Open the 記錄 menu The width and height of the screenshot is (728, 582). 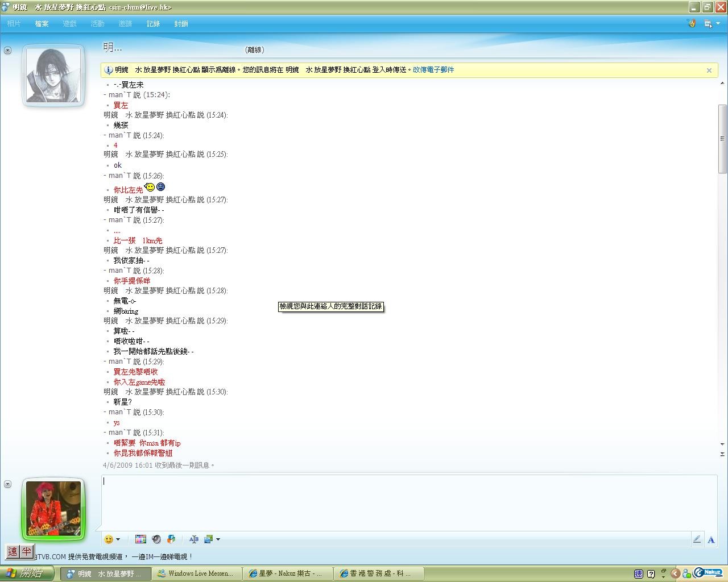[153, 24]
